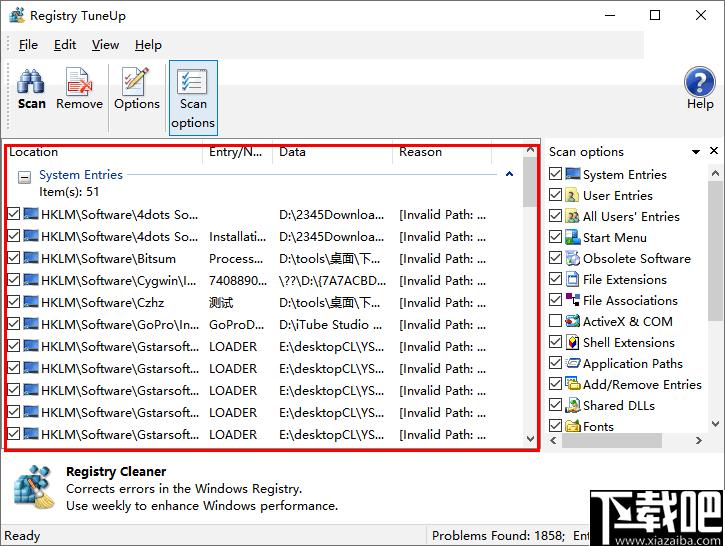This screenshot has height=546, width=725.
Task: Click 'Problems Found: 1858' in status bar
Action: pyautogui.click(x=498, y=536)
